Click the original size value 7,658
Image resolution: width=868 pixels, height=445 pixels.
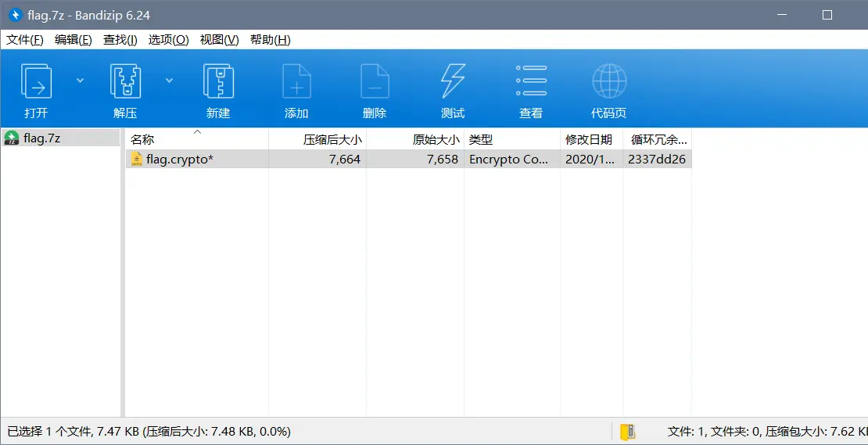442,160
